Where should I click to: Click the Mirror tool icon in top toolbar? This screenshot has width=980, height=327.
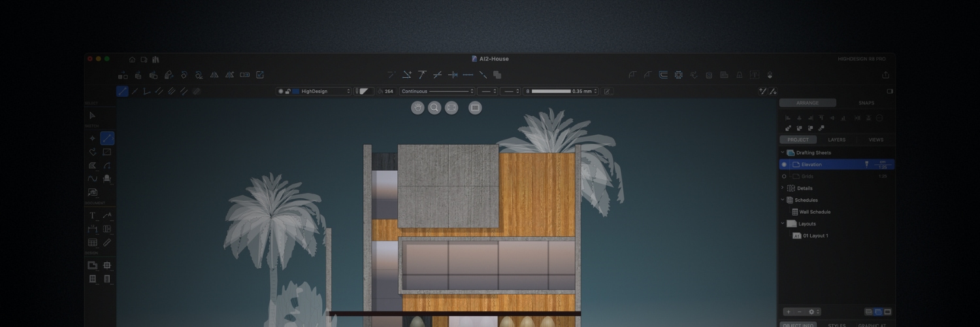coord(214,75)
